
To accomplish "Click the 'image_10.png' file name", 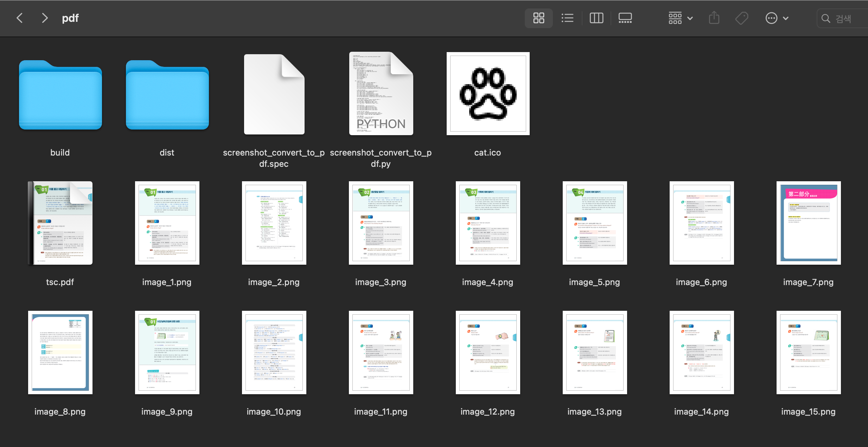I will coord(274,411).
